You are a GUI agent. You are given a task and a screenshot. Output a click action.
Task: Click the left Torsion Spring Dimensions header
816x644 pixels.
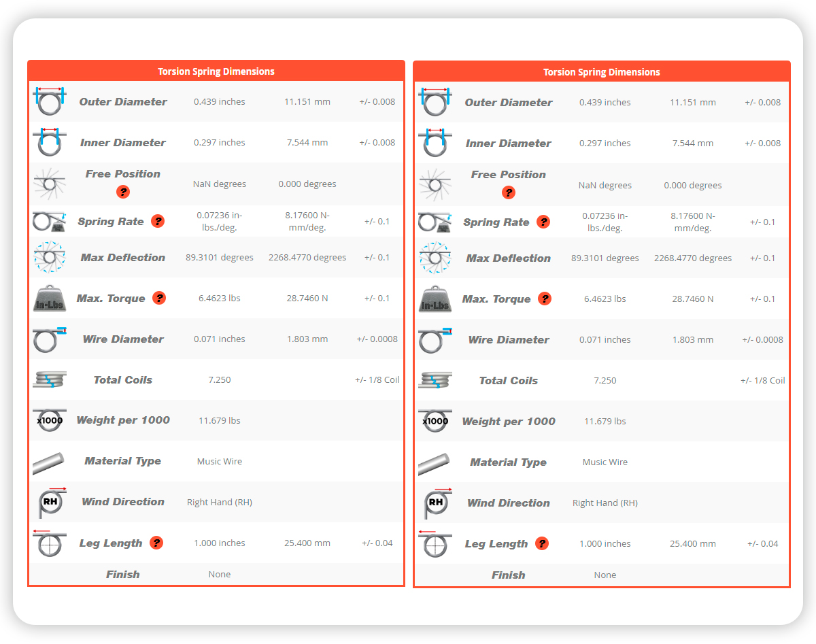(216, 71)
